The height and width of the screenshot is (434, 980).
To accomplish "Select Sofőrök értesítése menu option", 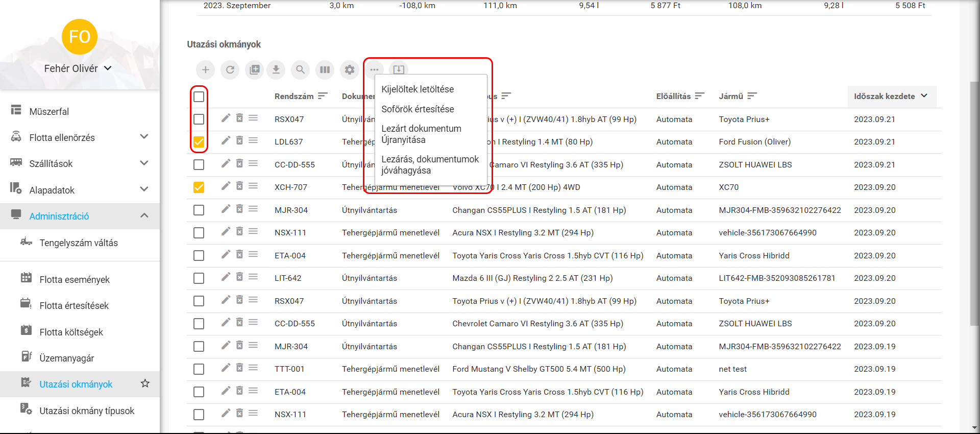I will coord(417,109).
